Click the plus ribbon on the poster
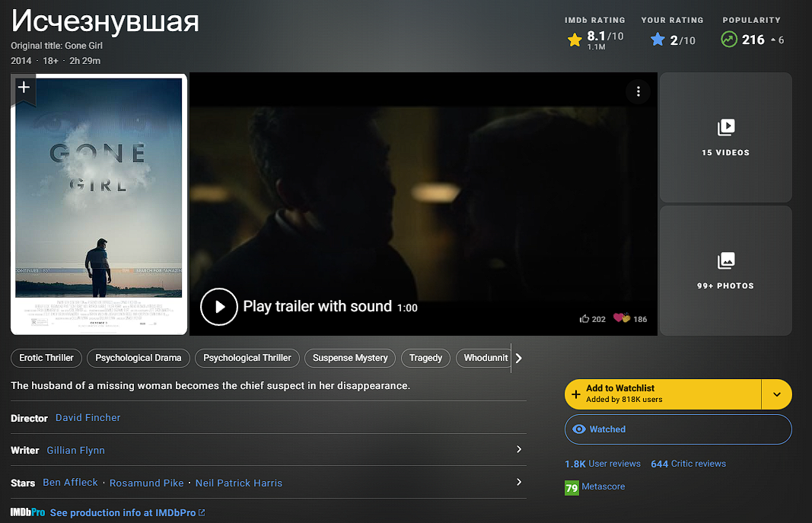 24,88
